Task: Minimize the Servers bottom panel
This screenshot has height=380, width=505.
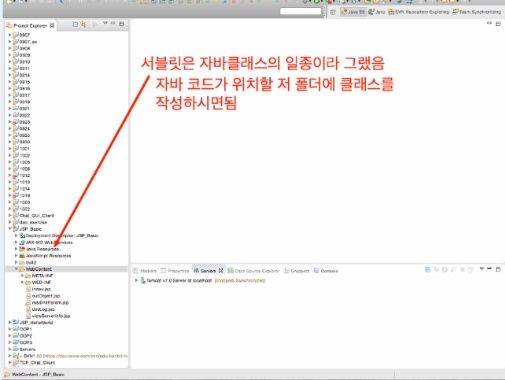Action: 489,269
